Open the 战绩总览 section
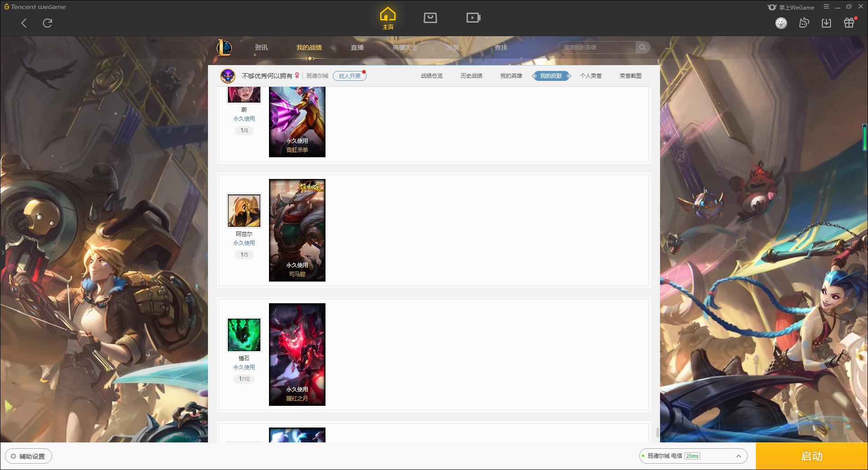 [432, 76]
